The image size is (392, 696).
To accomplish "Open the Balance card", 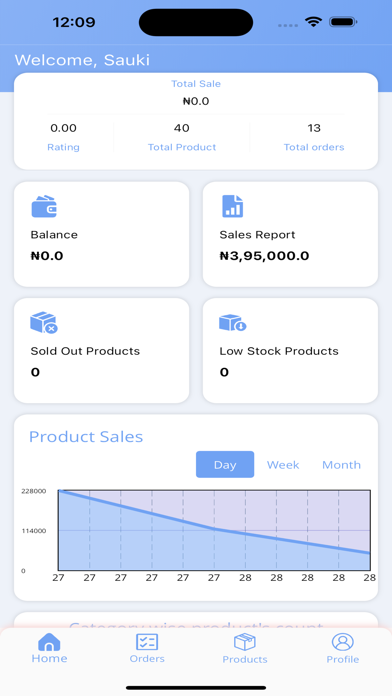I will [x=102, y=234].
